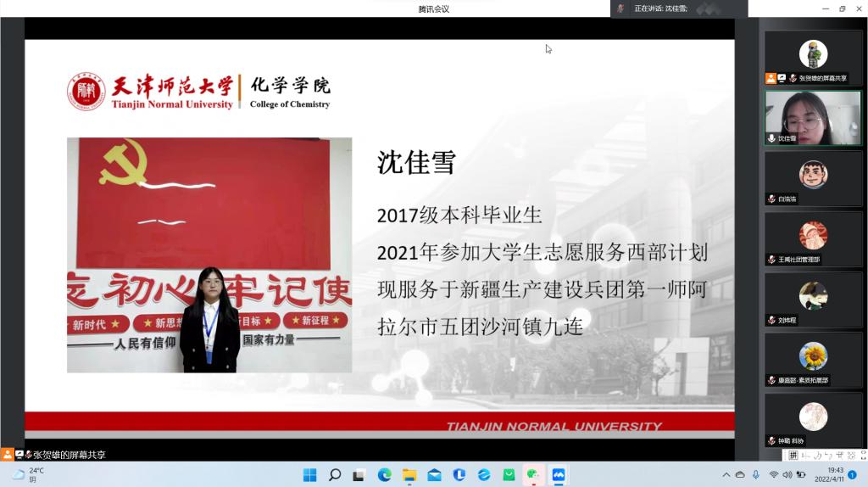Click the Tencent Meeting icon in the taskbar
Image resolution: width=868 pixels, height=487 pixels.
click(x=559, y=475)
